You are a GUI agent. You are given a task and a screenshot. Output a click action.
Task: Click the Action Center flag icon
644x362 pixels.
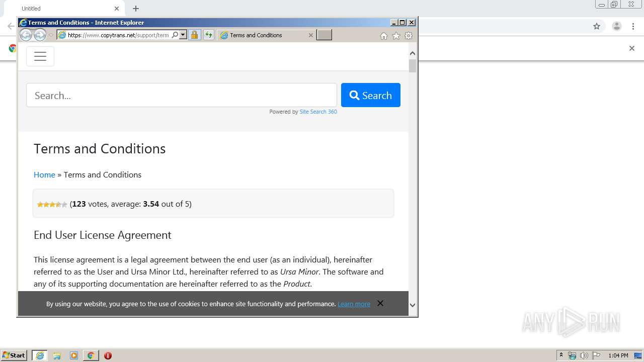click(596, 355)
